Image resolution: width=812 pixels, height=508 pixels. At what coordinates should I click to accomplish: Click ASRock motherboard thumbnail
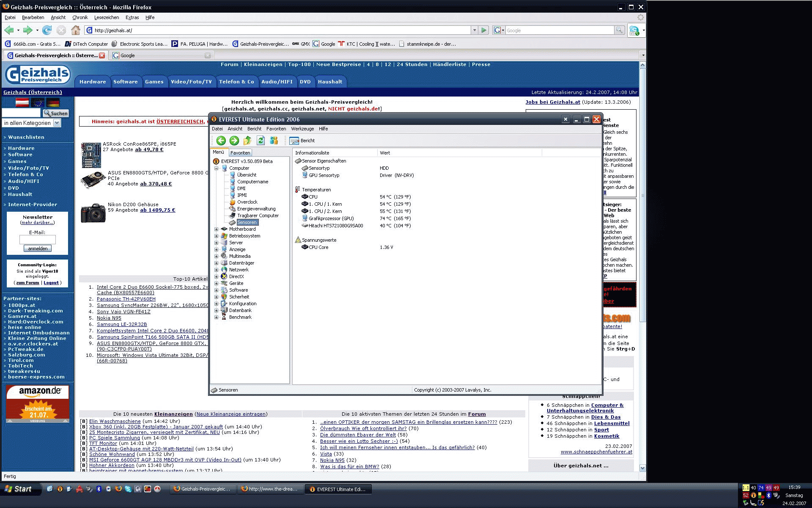91,155
